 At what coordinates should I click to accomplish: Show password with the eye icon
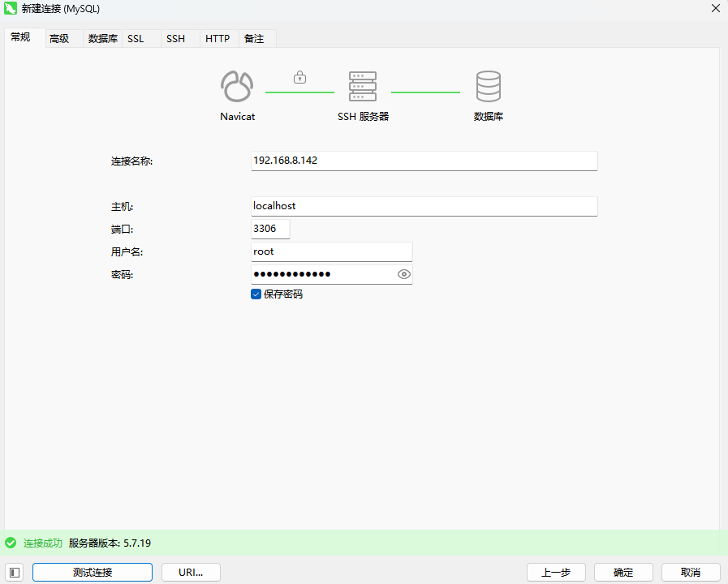point(404,274)
